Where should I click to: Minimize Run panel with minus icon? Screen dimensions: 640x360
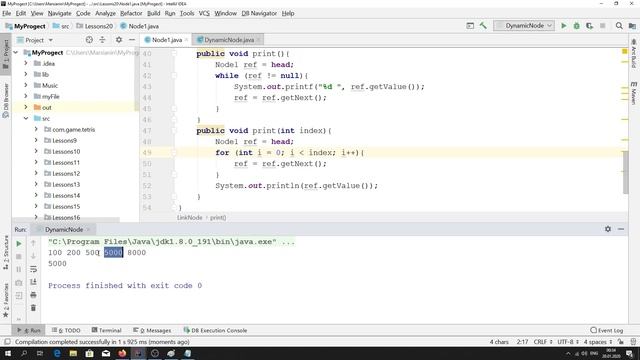[621, 229]
